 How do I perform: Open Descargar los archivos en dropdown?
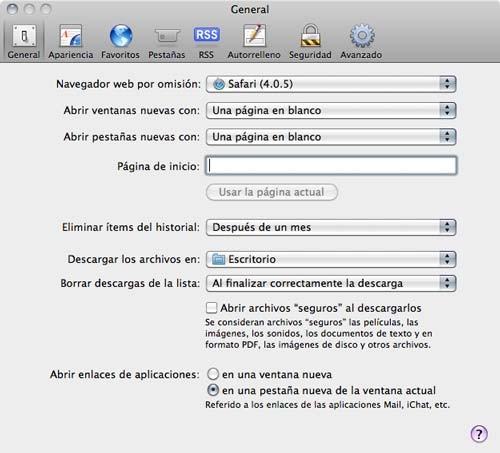(x=331, y=259)
